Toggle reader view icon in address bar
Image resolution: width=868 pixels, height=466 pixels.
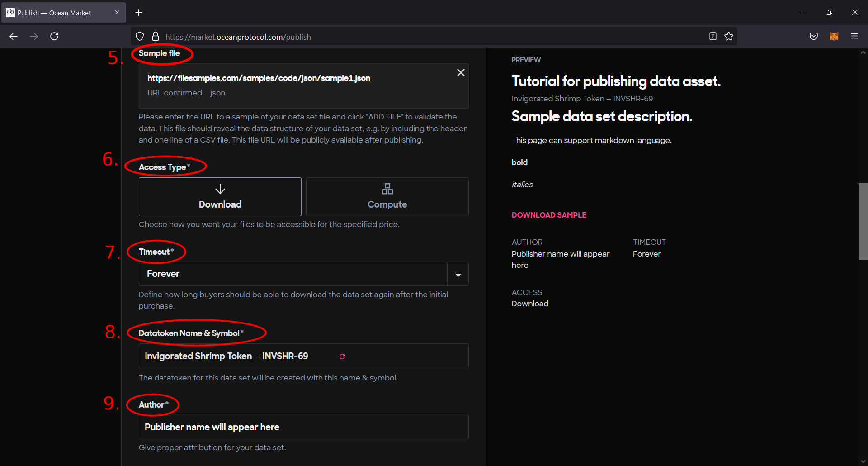pyautogui.click(x=713, y=37)
